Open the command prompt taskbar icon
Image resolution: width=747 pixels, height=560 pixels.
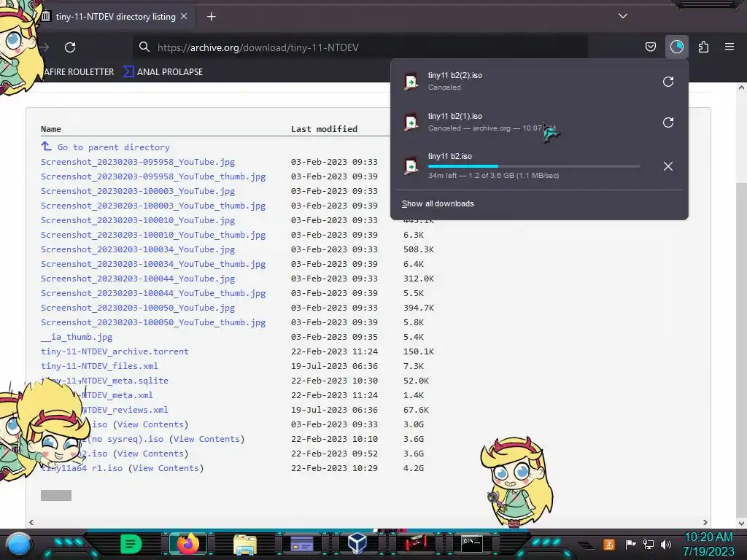[x=472, y=544]
